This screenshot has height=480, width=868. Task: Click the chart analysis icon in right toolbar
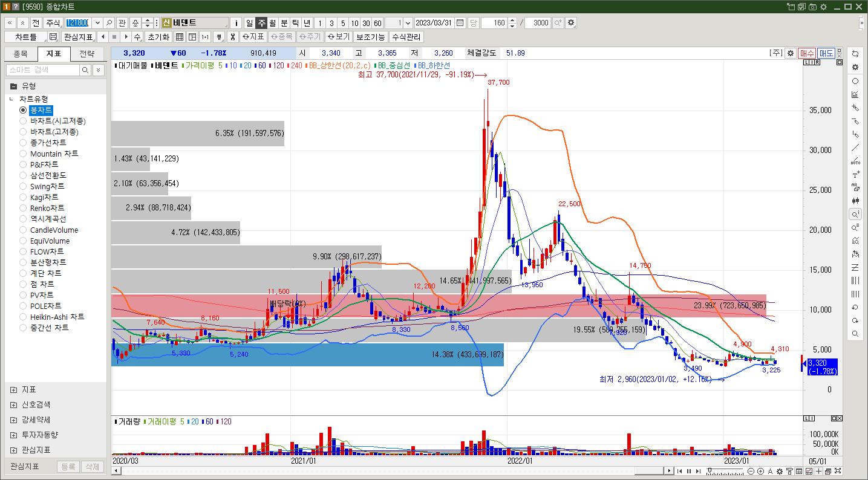855,94
